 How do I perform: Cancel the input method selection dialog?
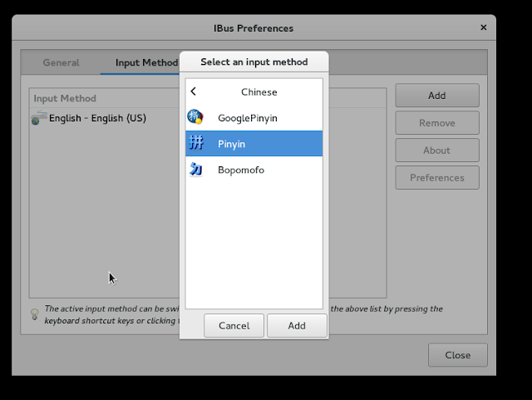[234, 326]
